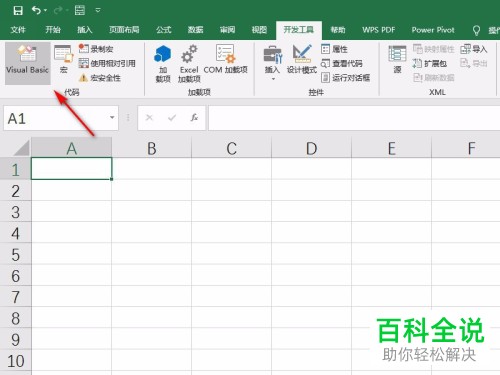
Task: Expand the Insert controls (插入) dropdown
Action: (x=272, y=63)
